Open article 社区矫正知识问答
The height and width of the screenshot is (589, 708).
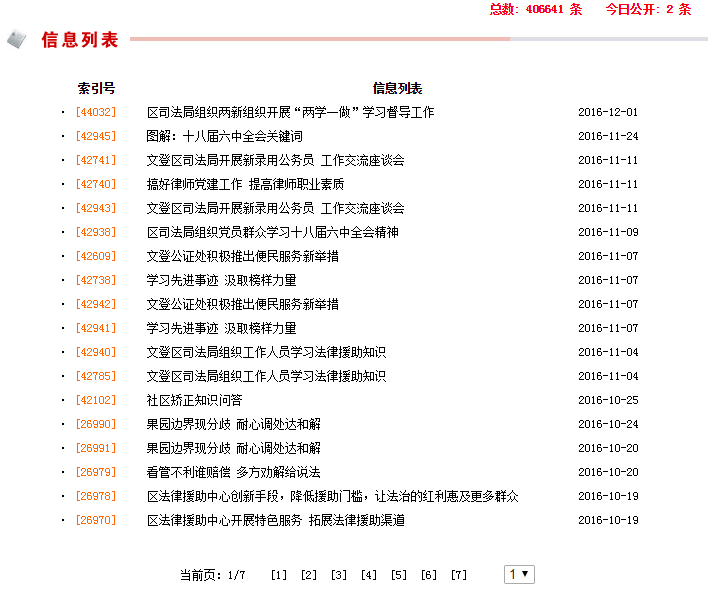pos(194,400)
